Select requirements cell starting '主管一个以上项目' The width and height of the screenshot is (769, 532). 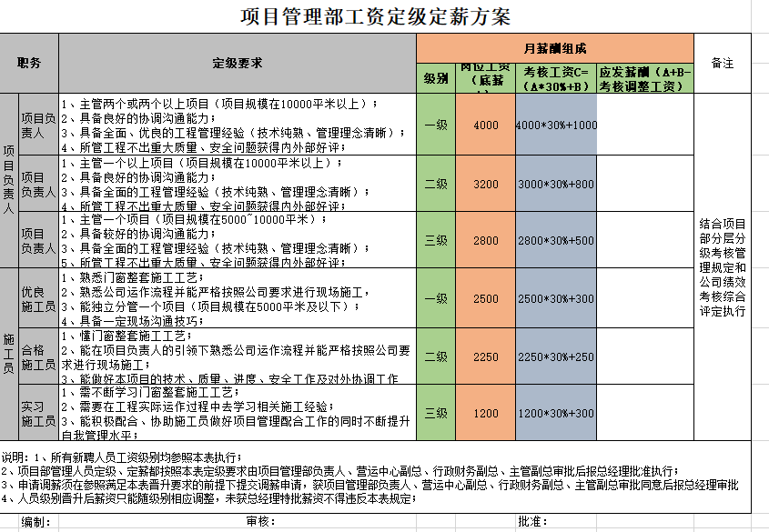238,184
